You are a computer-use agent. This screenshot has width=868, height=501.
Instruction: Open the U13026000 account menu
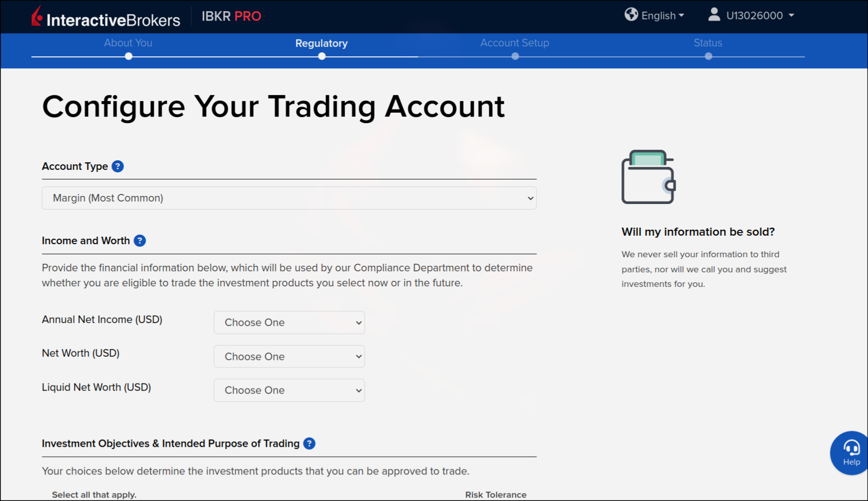click(x=759, y=16)
